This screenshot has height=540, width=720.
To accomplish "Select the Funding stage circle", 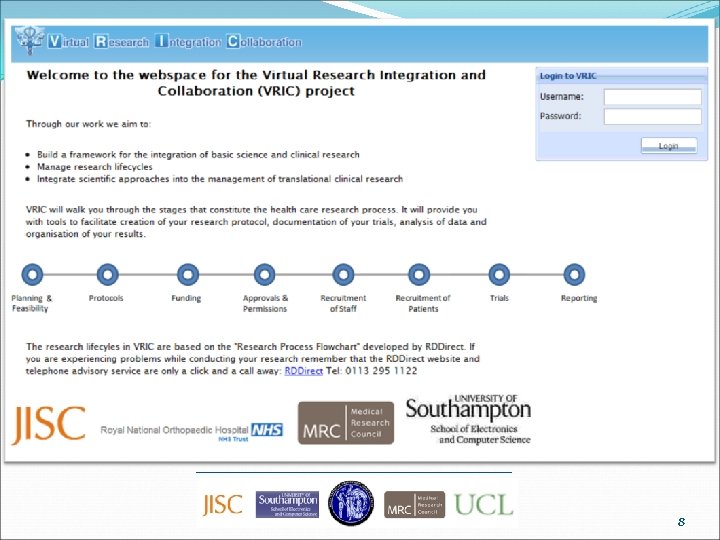I will [x=188, y=275].
